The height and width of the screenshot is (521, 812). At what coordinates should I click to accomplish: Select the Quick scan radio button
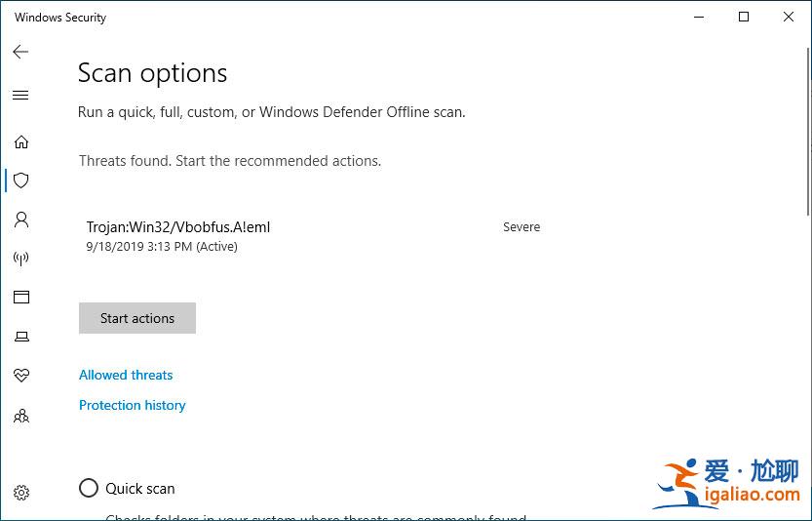point(89,488)
